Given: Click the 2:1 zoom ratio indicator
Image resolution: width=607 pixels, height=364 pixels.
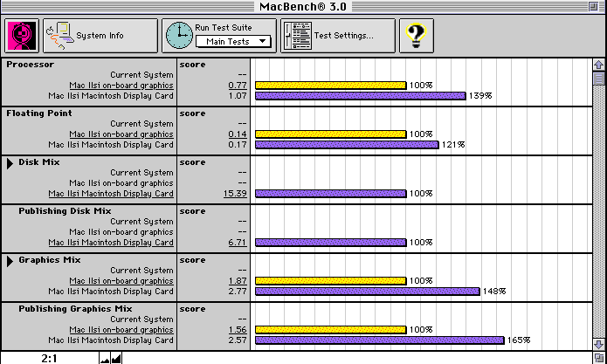Looking at the screenshot, I should click(49, 359).
